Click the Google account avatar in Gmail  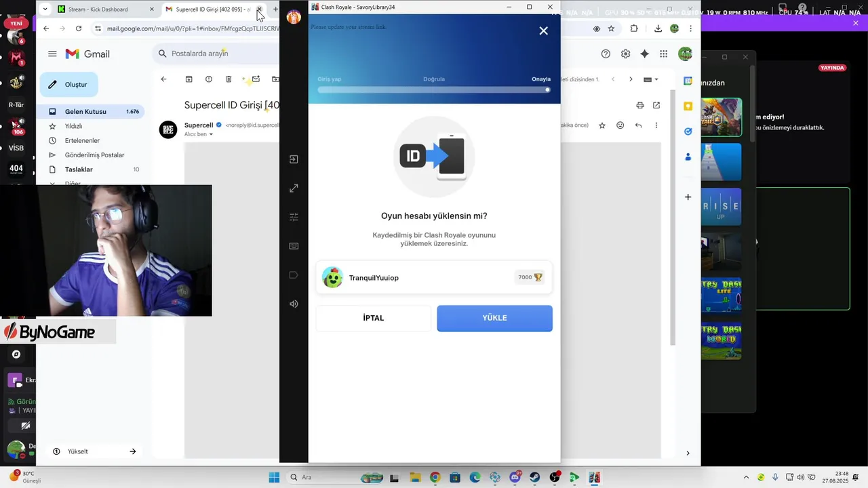click(685, 54)
